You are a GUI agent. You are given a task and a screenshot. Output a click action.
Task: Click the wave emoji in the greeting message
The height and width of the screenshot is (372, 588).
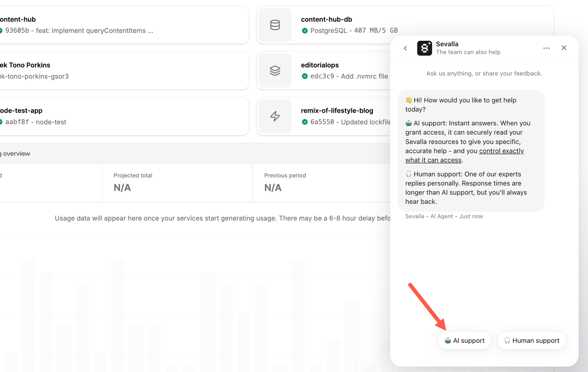(409, 100)
